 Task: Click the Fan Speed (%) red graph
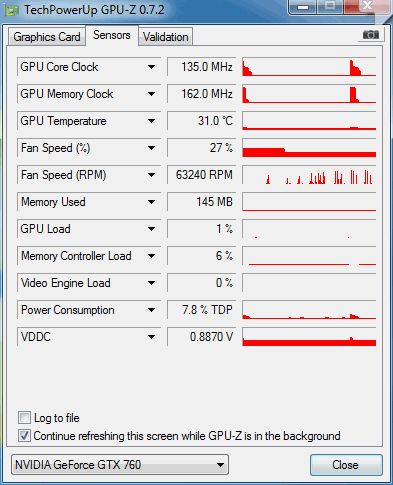[x=309, y=148]
